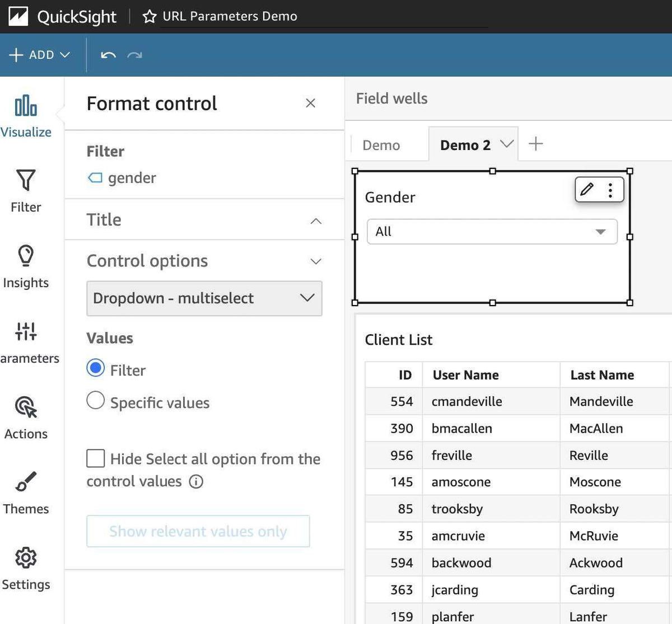Open the Filter pane in sidebar
Image resolution: width=672 pixels, height=624 pixels.
click(26, 181)
